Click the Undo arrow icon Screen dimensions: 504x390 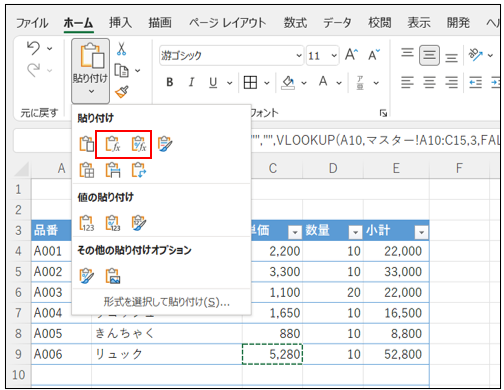34,48
